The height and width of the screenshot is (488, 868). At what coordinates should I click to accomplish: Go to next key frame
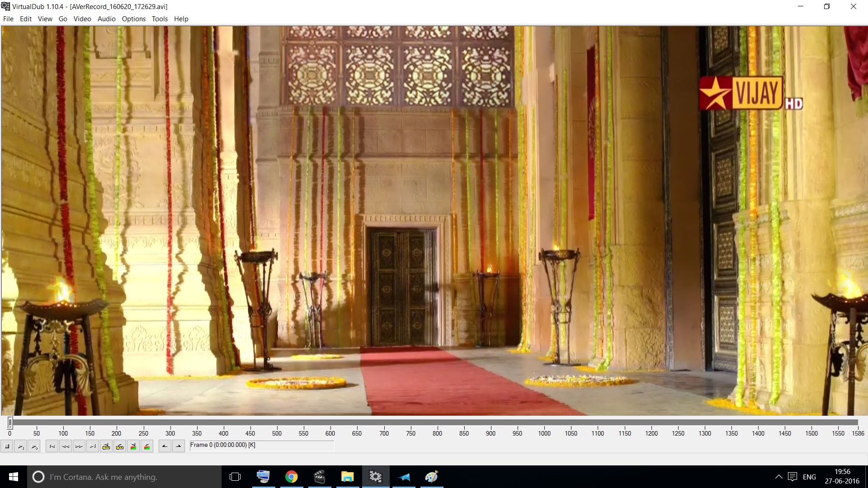120,446
